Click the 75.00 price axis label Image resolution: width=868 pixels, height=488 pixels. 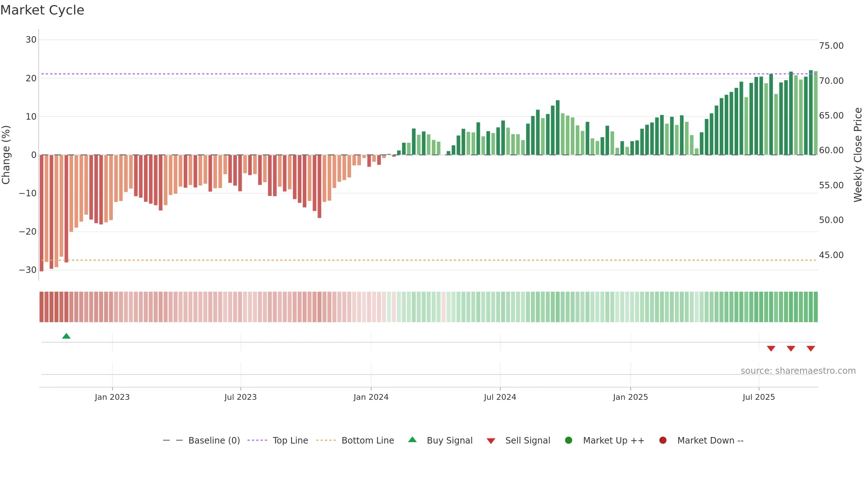(831, 46)
